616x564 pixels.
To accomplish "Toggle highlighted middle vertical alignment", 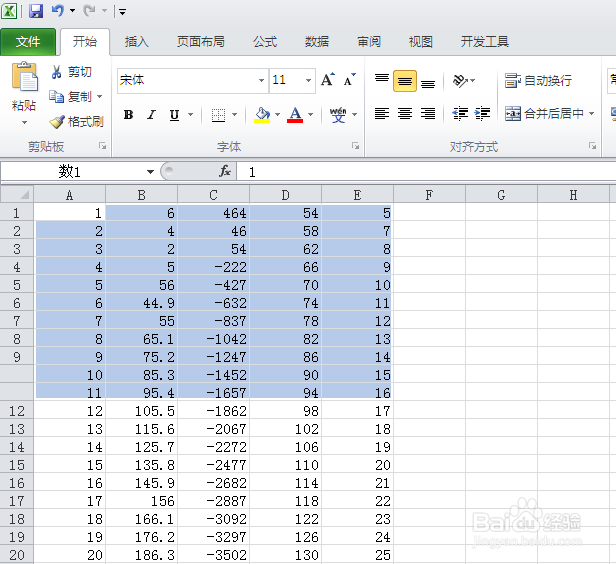I will coord(405,81).
